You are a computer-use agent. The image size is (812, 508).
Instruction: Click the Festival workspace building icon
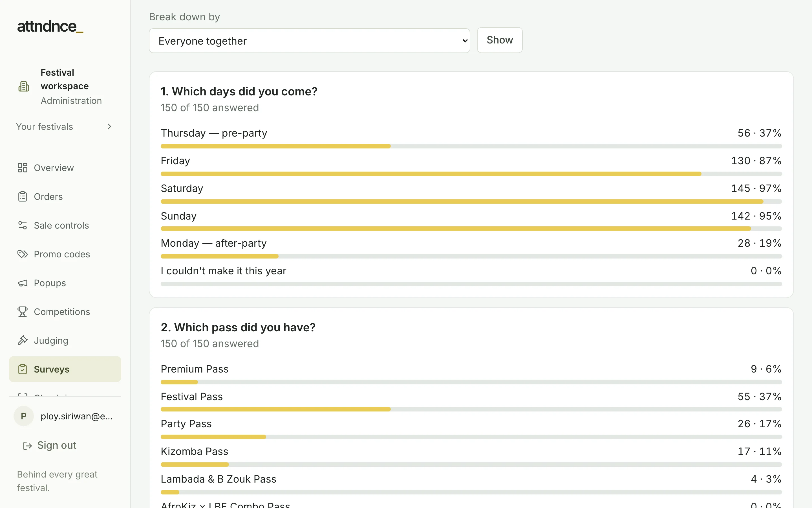23,86
